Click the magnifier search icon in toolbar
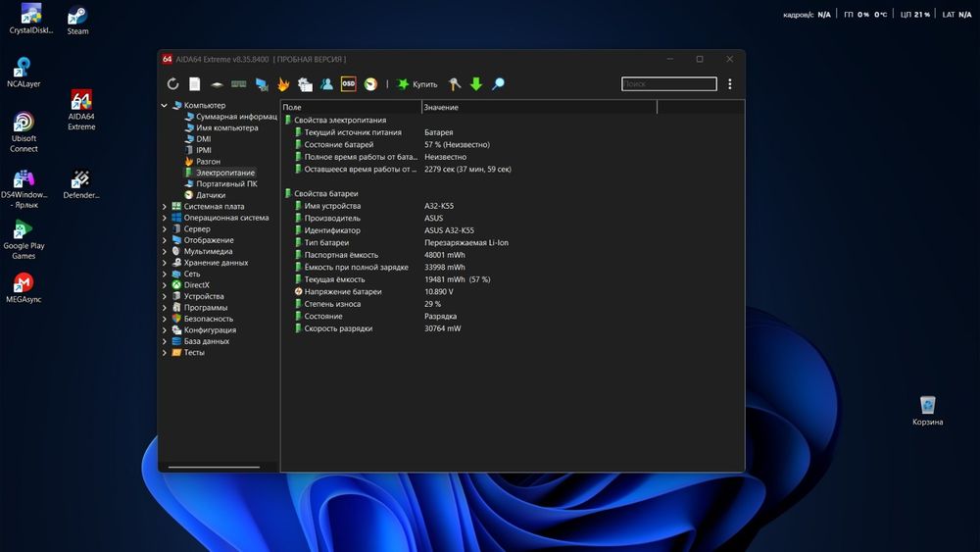The height and width of the screenshot is (552, 980). [x=498, y=83]
